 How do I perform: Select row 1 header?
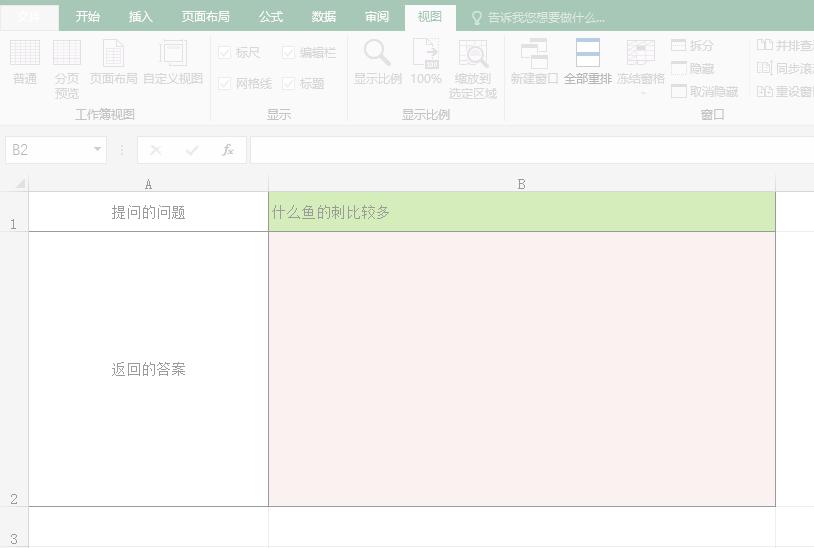(x=13, y=212)
